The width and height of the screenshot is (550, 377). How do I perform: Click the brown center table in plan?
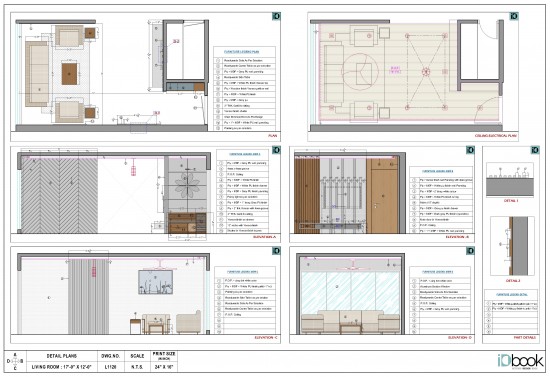tap(69, 74)
